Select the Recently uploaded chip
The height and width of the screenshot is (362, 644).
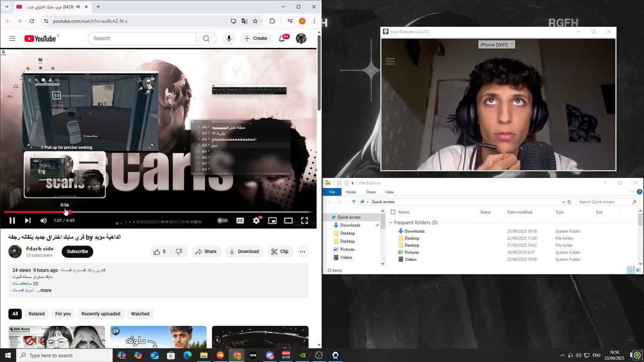(101, 314)
